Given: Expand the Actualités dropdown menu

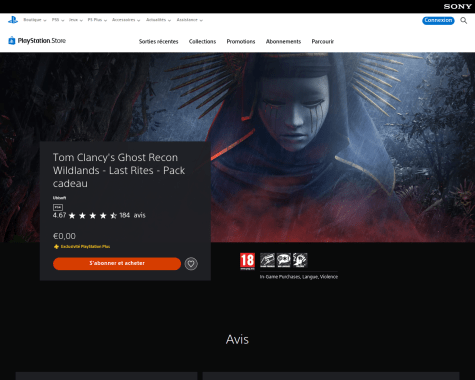Looking at the screenshot, I should coord(158,20).
